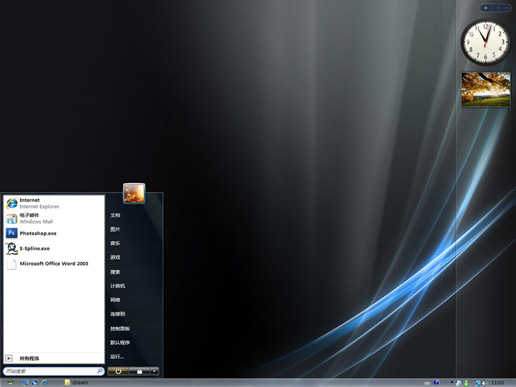This screenshot has width=516, height=387.
Task: Open the volume speaker tray icon
Action: [484, 383]
